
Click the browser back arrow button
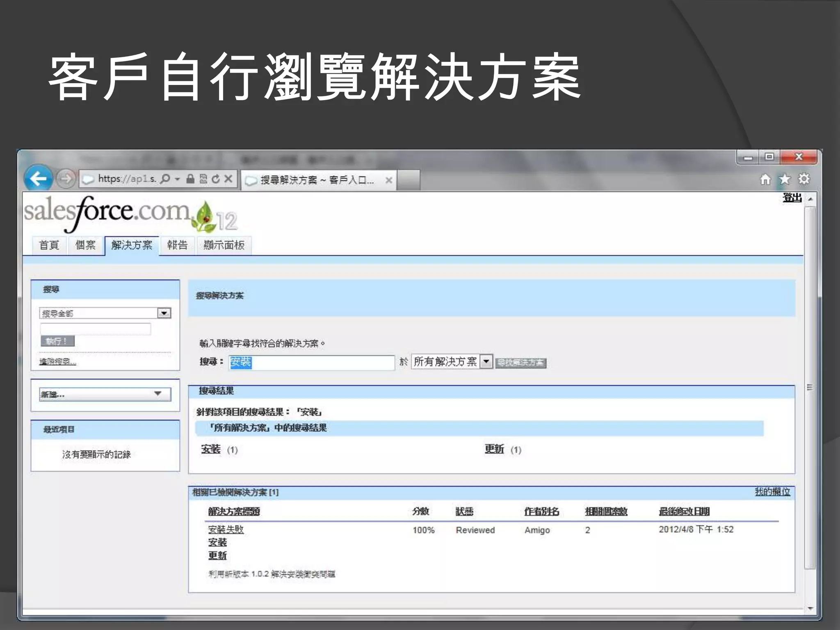pyautogui.click(x=38, y=178)
